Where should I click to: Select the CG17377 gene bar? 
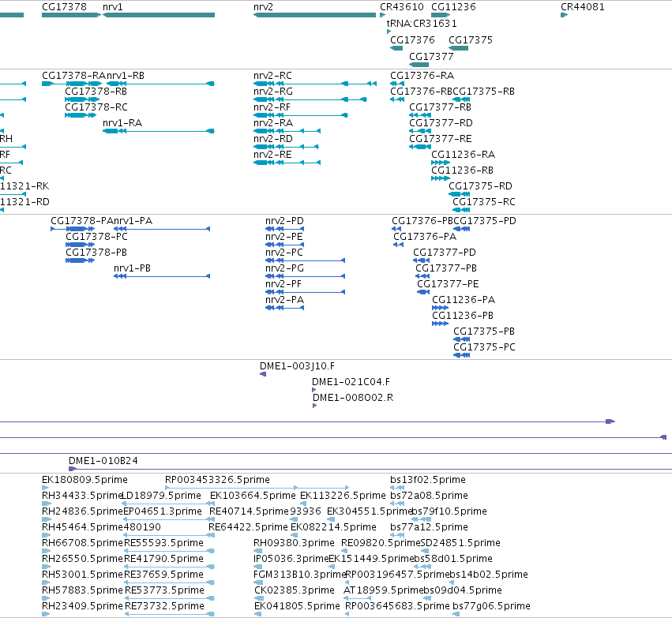[419, 65]
